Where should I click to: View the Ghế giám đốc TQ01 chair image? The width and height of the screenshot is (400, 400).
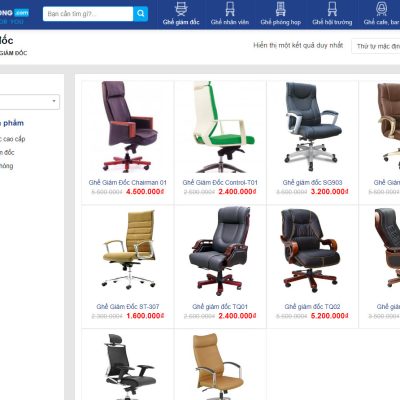point(220,251)
